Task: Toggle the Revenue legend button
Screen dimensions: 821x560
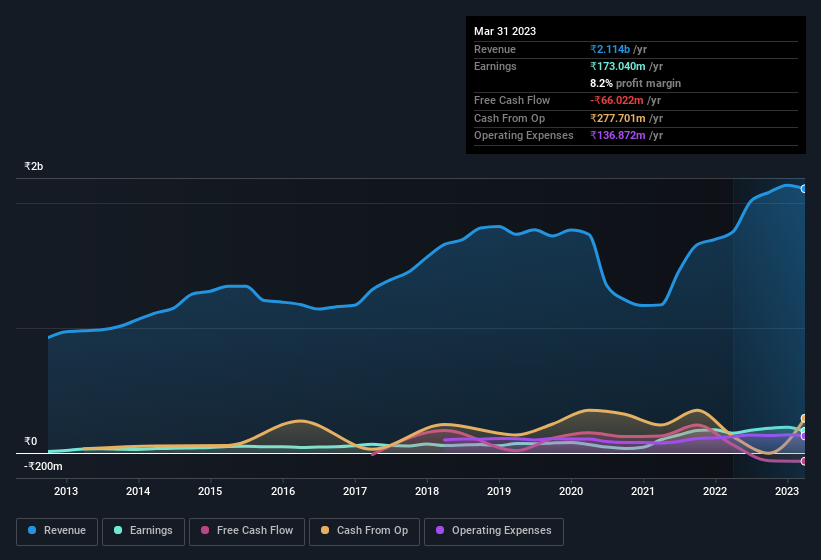Action: pos(57,531)
